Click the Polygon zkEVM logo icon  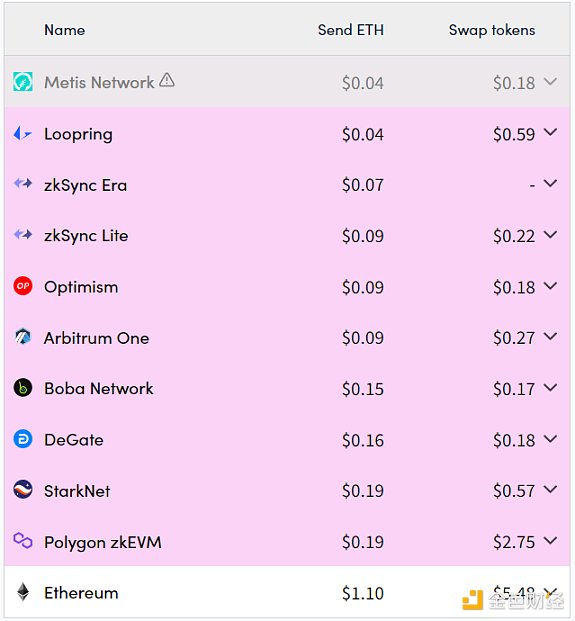tap(23, 541)
